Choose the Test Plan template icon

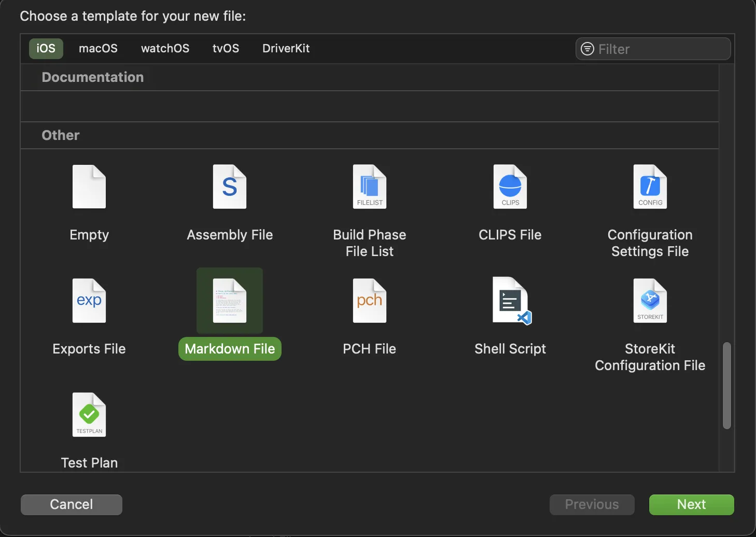pyautogui.click(x=89, y=415)
